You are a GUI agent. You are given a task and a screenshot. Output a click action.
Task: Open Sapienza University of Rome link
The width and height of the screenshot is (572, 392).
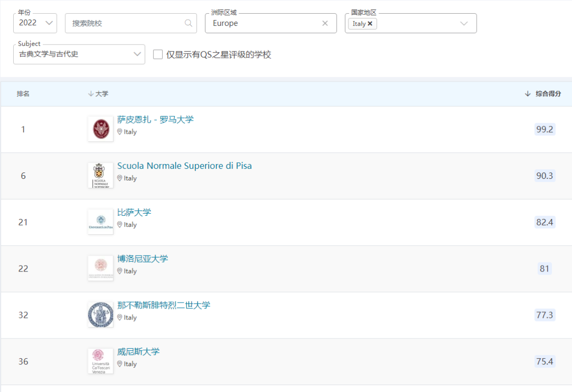coord(155,120)
